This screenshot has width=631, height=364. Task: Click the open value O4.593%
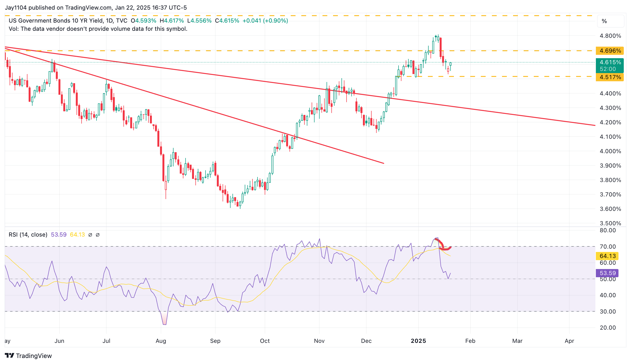point(143,20)
